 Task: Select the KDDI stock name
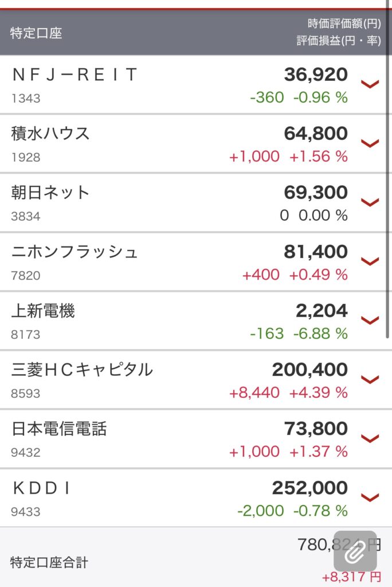point(41,488)
